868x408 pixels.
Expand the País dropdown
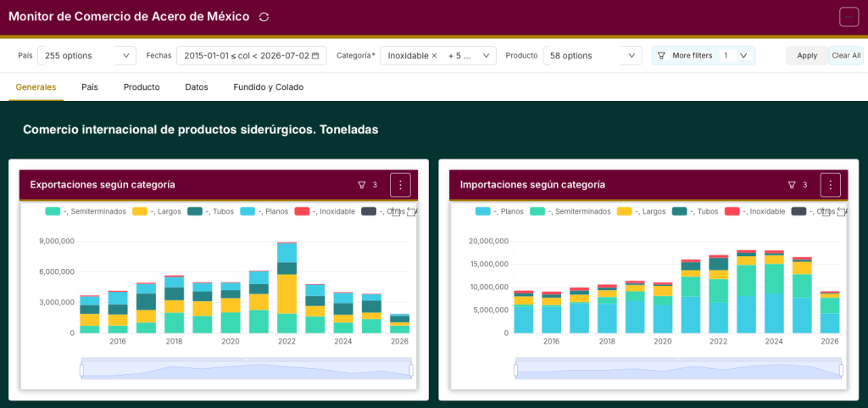87,56
